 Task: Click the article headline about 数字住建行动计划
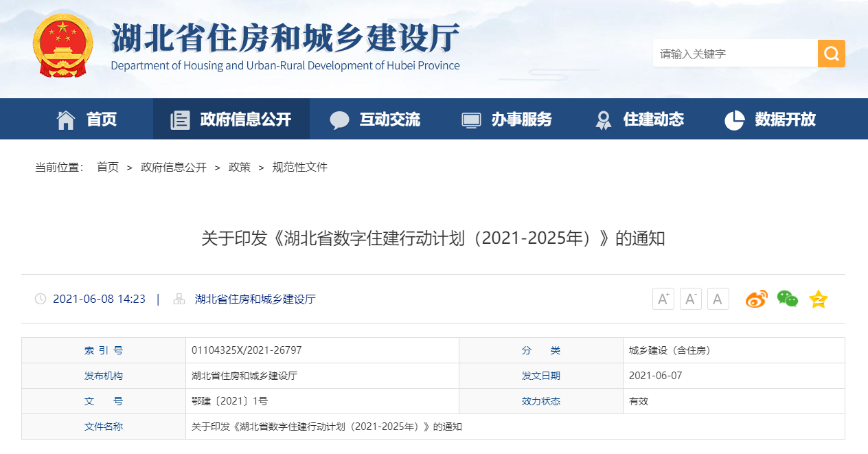433,238
